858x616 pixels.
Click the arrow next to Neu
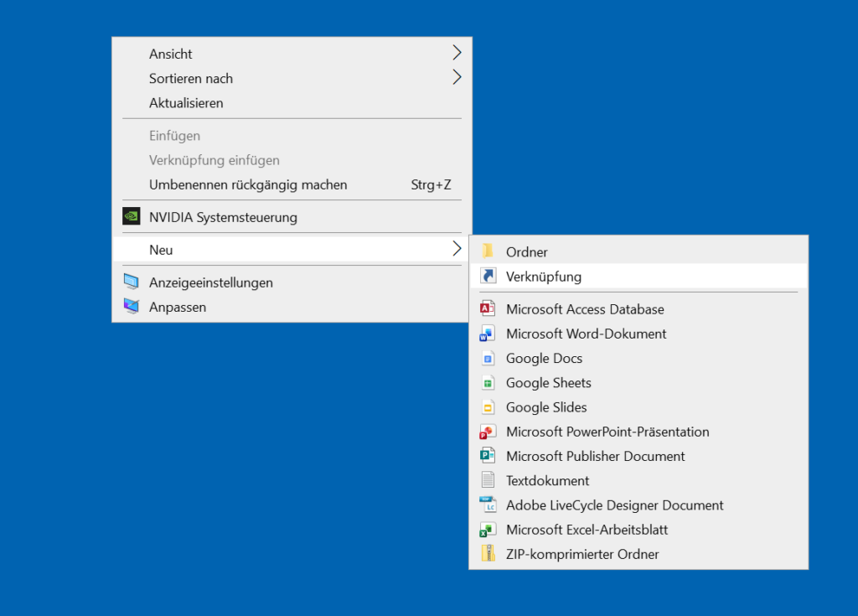coord(457,249)
